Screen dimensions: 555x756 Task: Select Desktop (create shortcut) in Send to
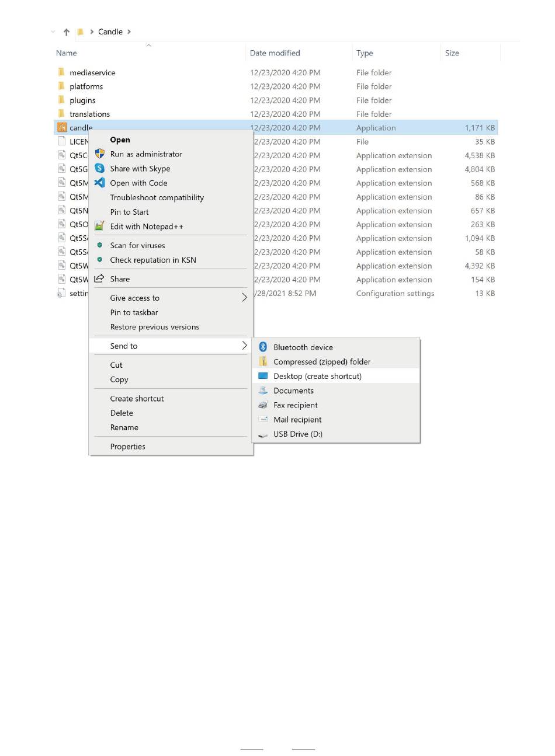click(336, 376)
